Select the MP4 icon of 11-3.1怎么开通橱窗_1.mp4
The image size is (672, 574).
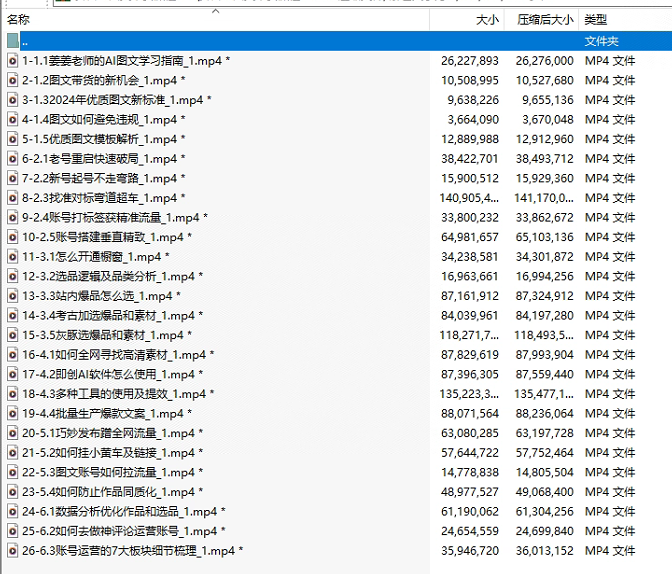tap(13, 256)
